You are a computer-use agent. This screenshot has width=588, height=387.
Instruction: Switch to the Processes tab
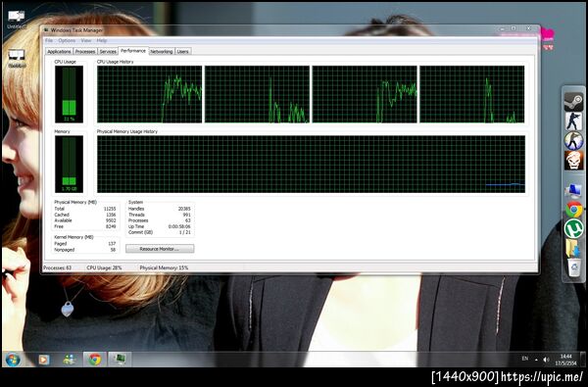point(85,51)
